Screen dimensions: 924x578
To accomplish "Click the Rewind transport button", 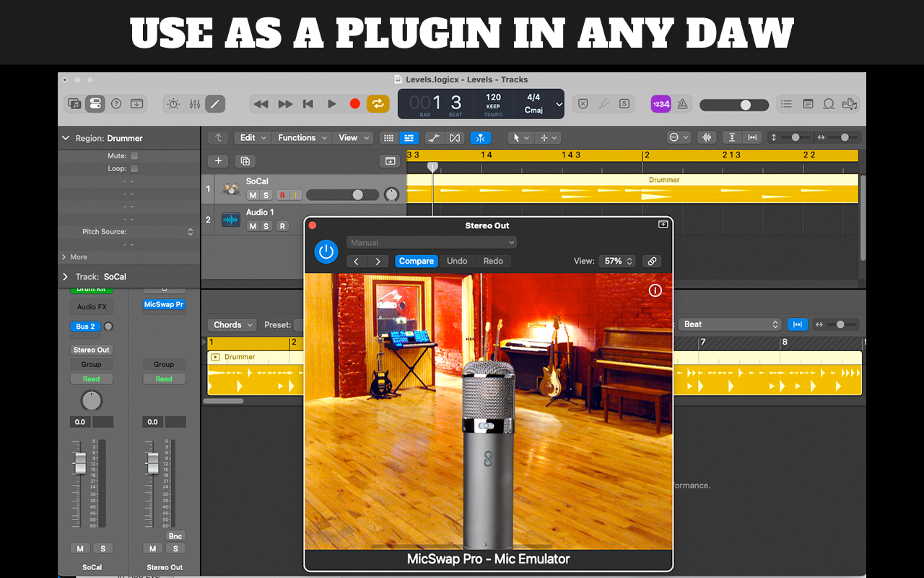I will 261,104.
